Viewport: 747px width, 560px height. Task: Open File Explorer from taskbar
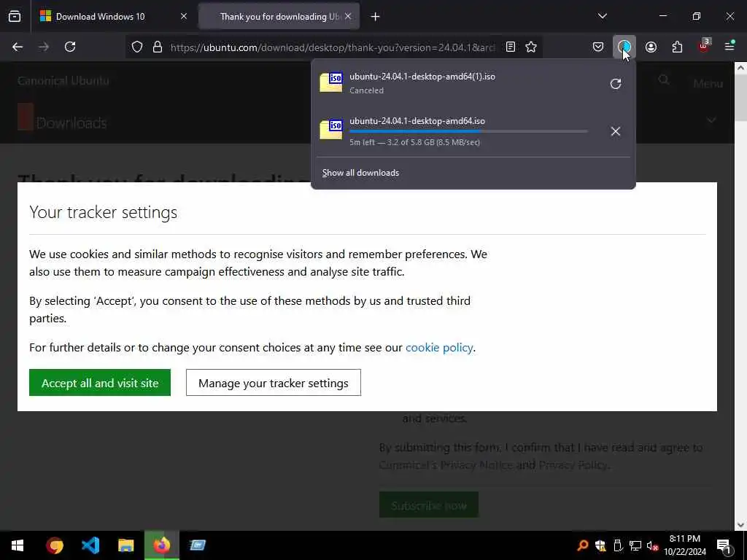coord(126,545)
